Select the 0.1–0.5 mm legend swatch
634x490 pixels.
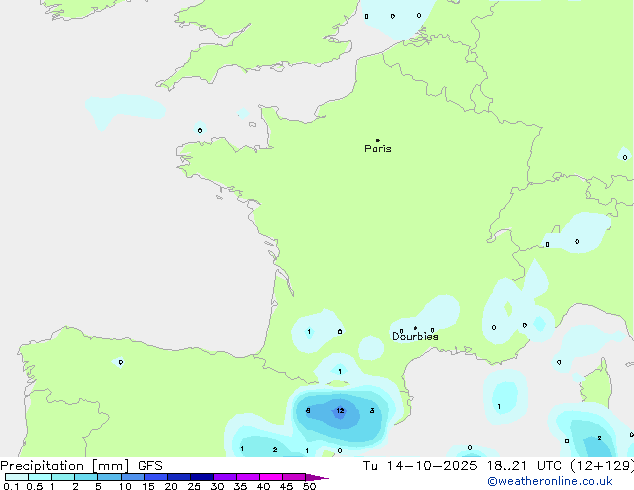click(17, 477)
